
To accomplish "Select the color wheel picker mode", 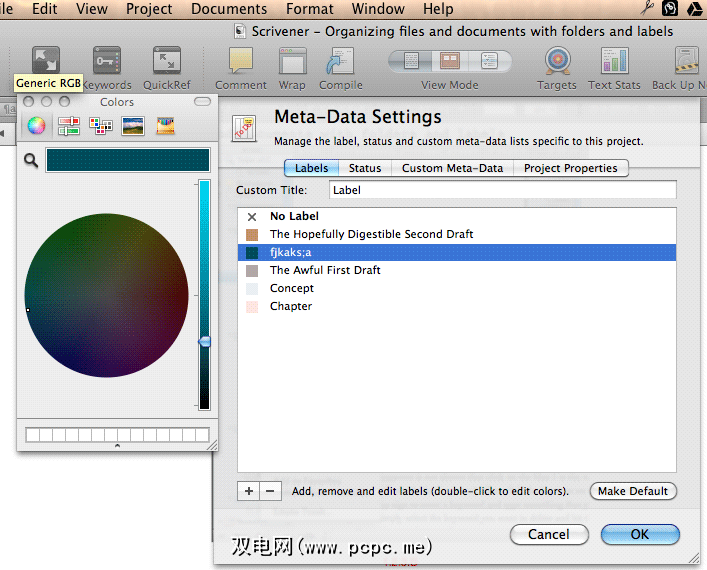I will point(36,125).
